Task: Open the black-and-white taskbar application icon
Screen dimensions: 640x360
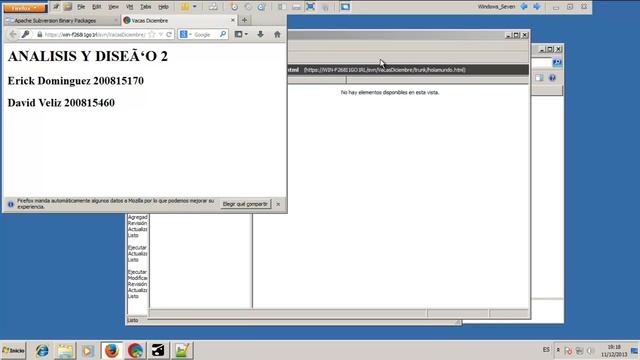Action: point(158,351)
